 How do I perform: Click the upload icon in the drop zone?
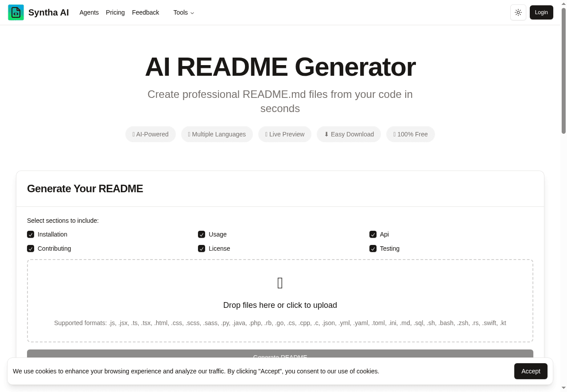[280, 283]
